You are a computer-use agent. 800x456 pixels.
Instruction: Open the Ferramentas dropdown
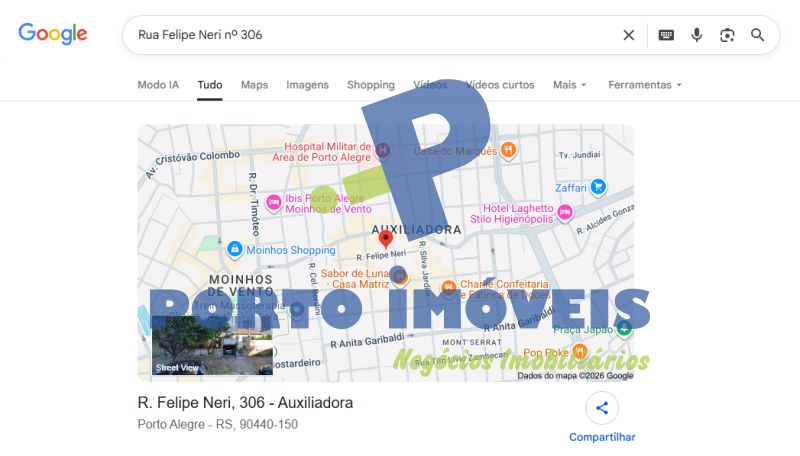(645, 85)
